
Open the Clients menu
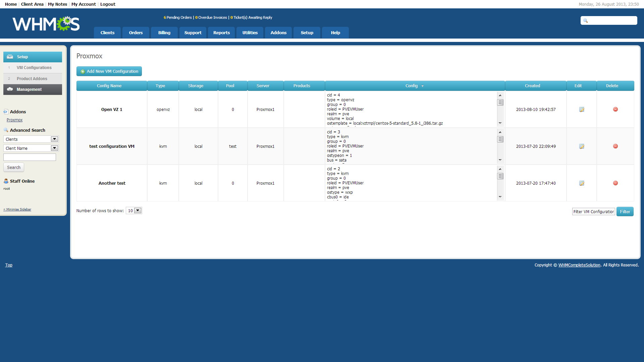pyautogui.click(x=107, y=33)
